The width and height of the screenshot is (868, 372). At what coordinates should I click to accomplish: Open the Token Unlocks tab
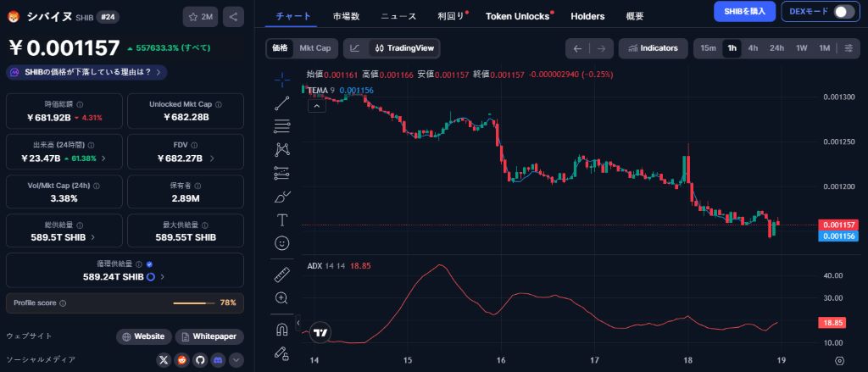[x=516, y=16]
